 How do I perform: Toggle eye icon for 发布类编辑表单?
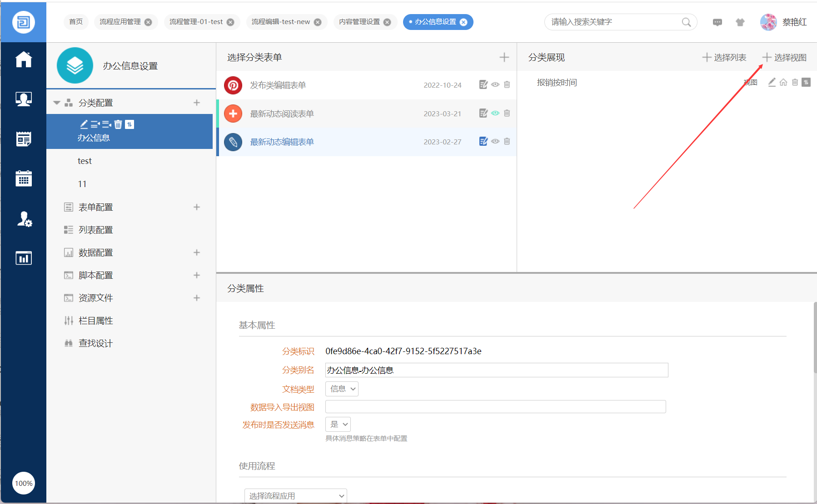click(x=495, y=84)
